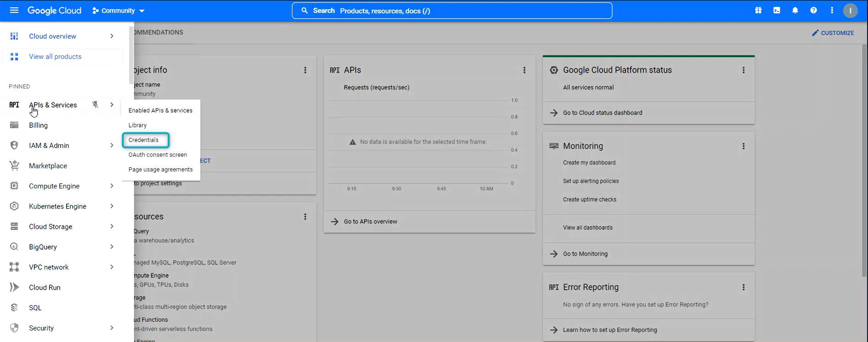868x342 pixels.
Task: Open the Google Cloud Platform status card menu
Action: (x=744, y=70)
